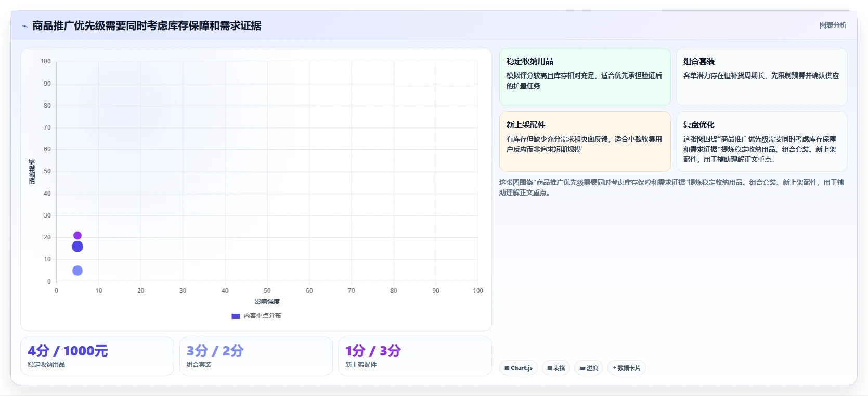Click description starting 模拟评分较高且库存相对充足
This screenshot has height=396, width=868.
584,81
